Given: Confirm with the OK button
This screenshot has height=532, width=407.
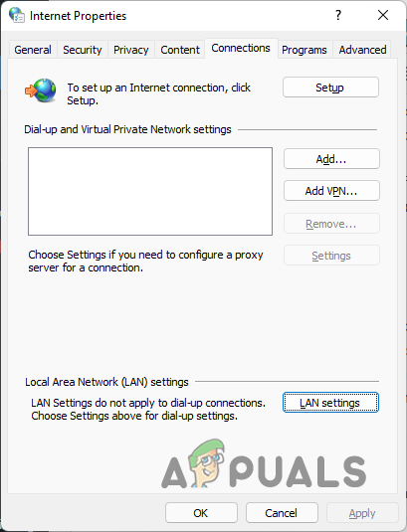Looking at the screenshot, I should [201, 513].
